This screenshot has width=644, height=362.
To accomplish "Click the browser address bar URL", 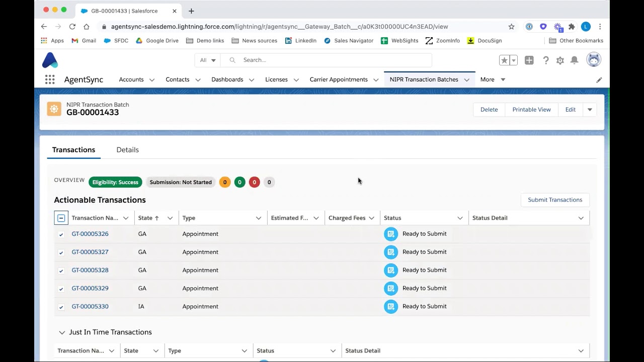I will click(279, 27).
